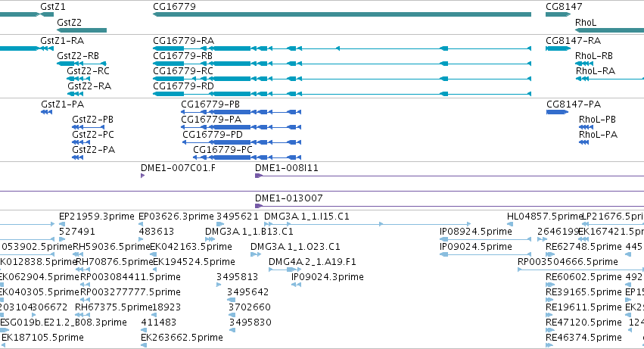Click the IP09024.3prime label
Image resolution: width=644 pixels, height=349 pixels.
328,278
